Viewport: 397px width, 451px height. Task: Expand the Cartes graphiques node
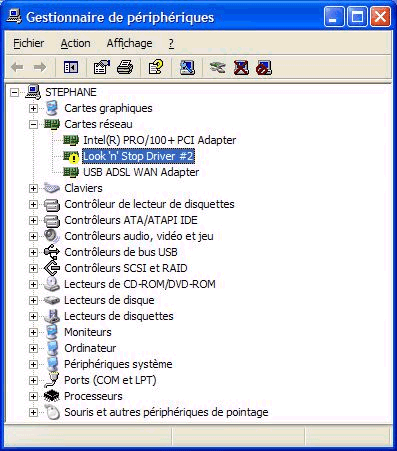[33, 108]
